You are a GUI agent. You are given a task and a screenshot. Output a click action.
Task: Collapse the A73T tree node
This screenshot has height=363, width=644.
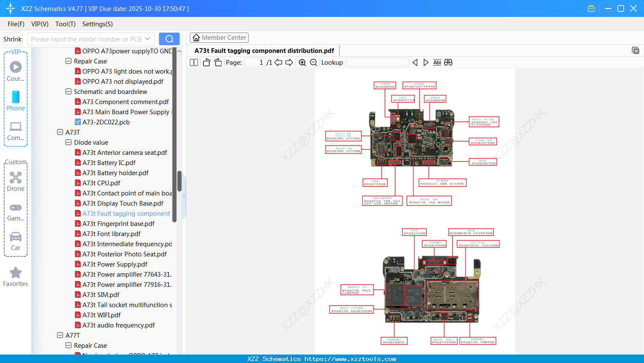click(60, 132)
